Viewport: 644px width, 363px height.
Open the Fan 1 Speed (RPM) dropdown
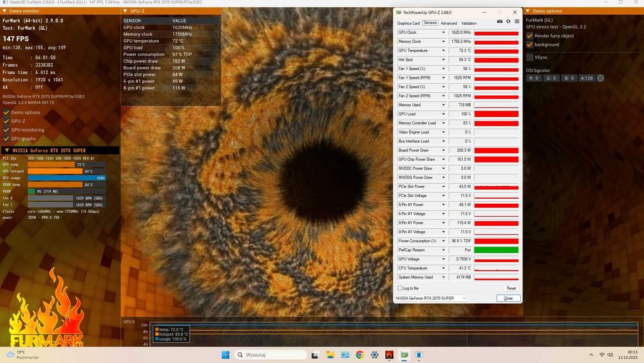point(443,78)
